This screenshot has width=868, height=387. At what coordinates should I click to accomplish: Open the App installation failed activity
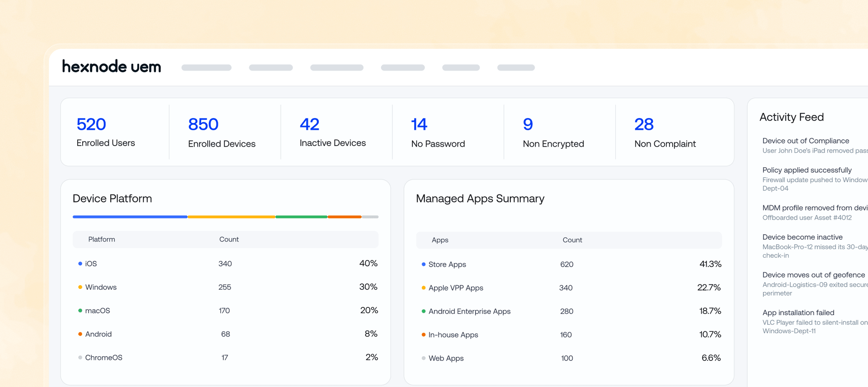(x=815, y=321)
